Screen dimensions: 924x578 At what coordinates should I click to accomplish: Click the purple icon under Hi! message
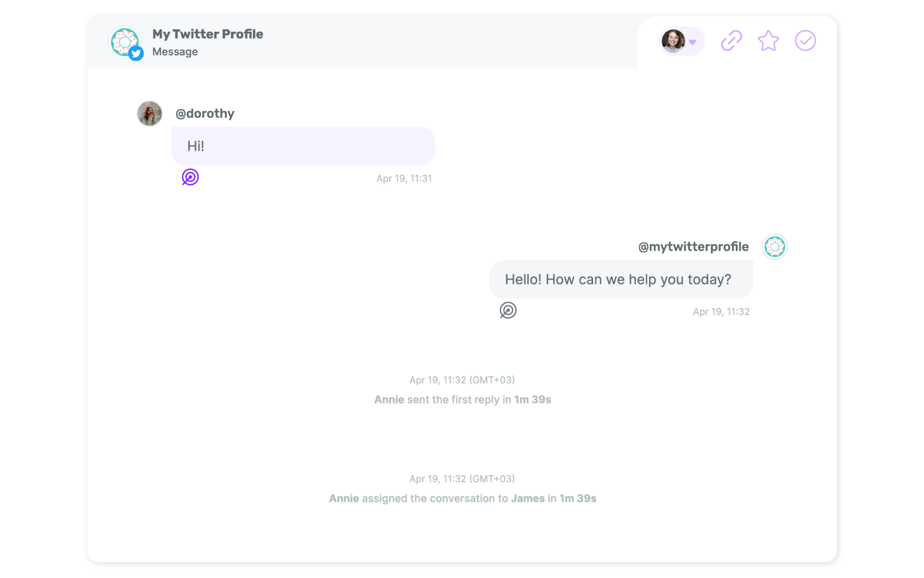190,177
